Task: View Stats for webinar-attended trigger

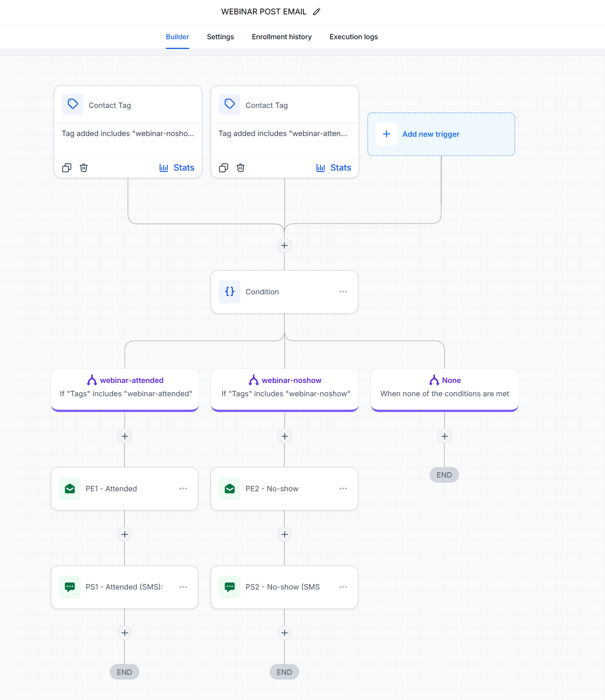Action: (x=334, y=168)
